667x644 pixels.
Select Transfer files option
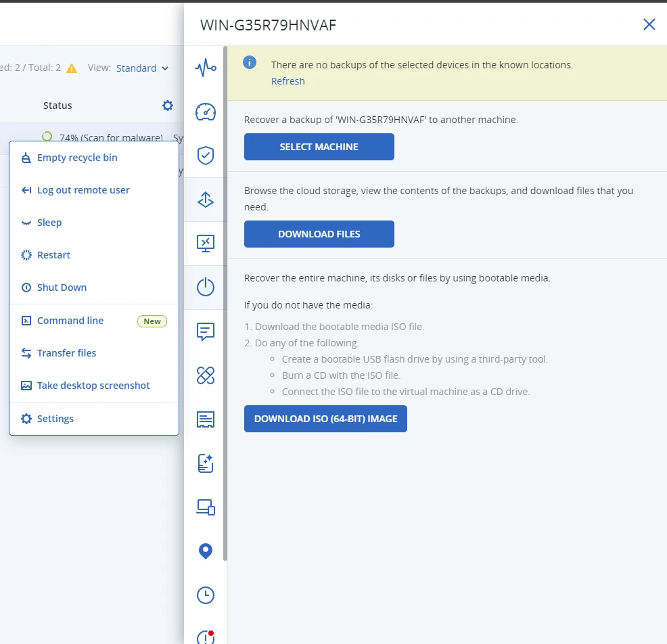coord(93,353)
